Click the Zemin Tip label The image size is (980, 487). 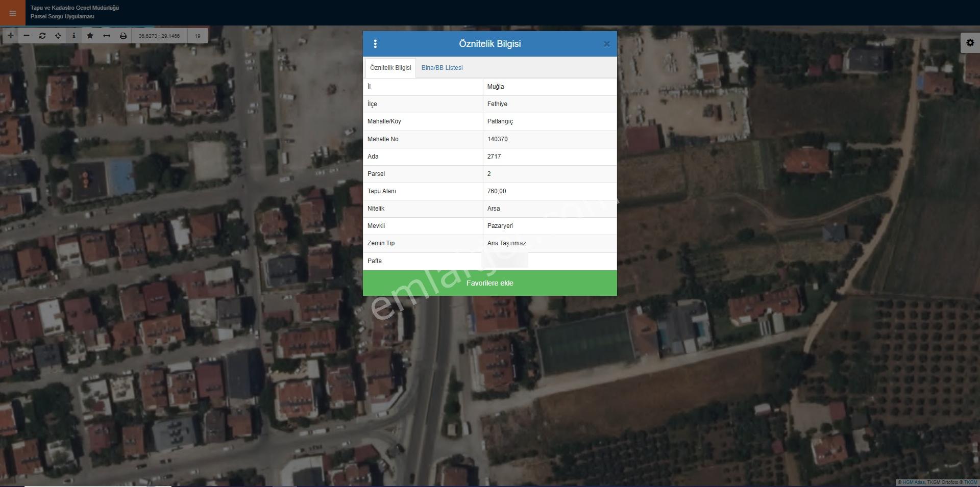click(x=381, y=243)
